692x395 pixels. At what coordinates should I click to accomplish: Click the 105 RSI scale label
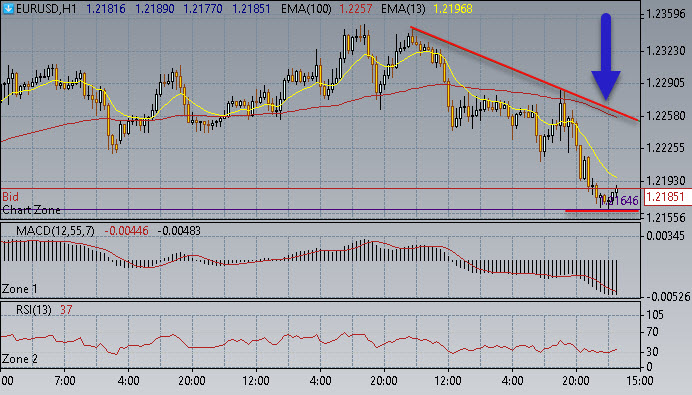coord(654,315)
